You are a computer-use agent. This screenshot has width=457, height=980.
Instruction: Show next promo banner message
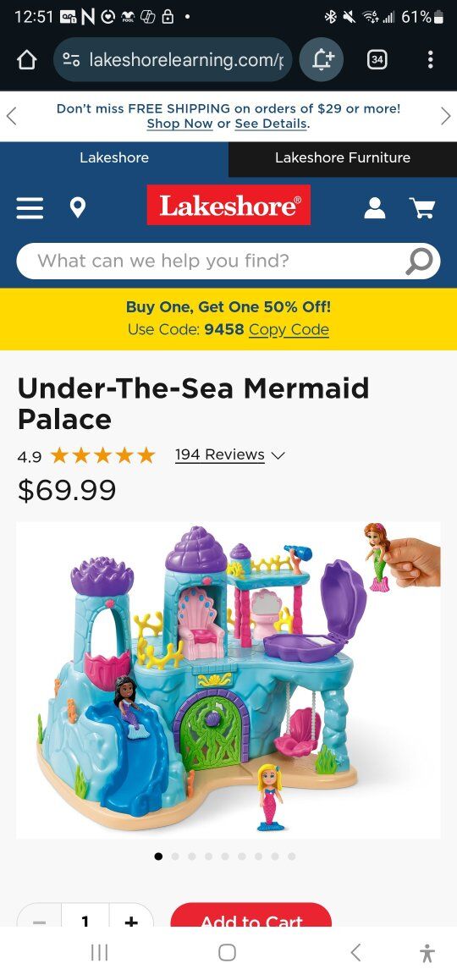coord(446,116)
